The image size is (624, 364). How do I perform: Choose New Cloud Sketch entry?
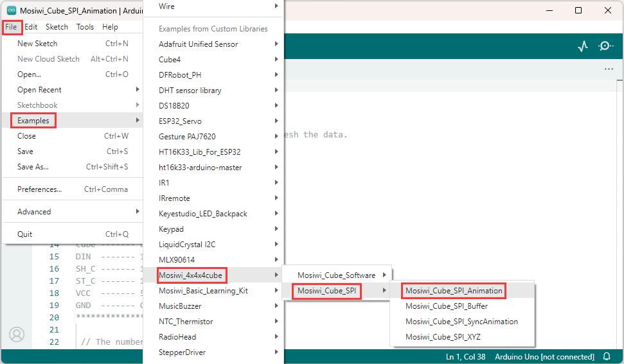[x=73, y=59]
